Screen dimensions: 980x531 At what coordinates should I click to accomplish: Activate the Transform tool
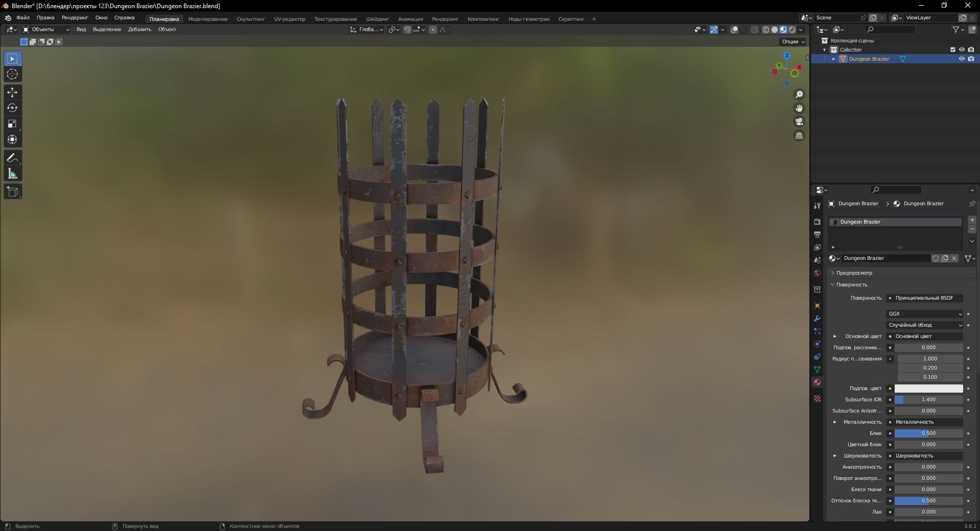(x=12, y=139)
